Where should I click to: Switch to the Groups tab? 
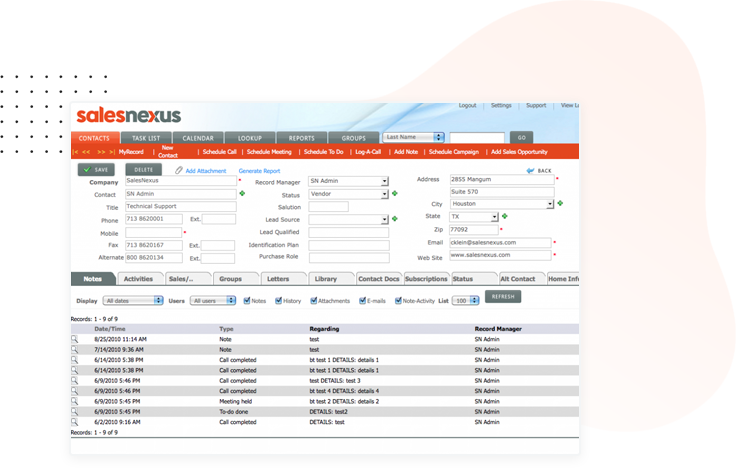(x=353, y=138)
